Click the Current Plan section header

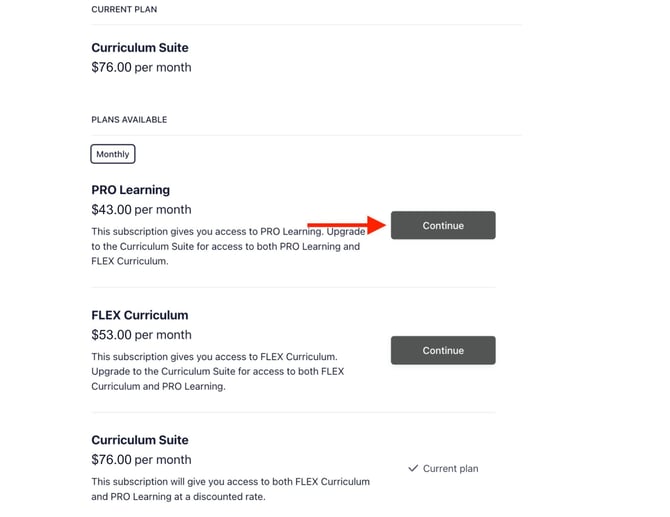click(124, 10)
